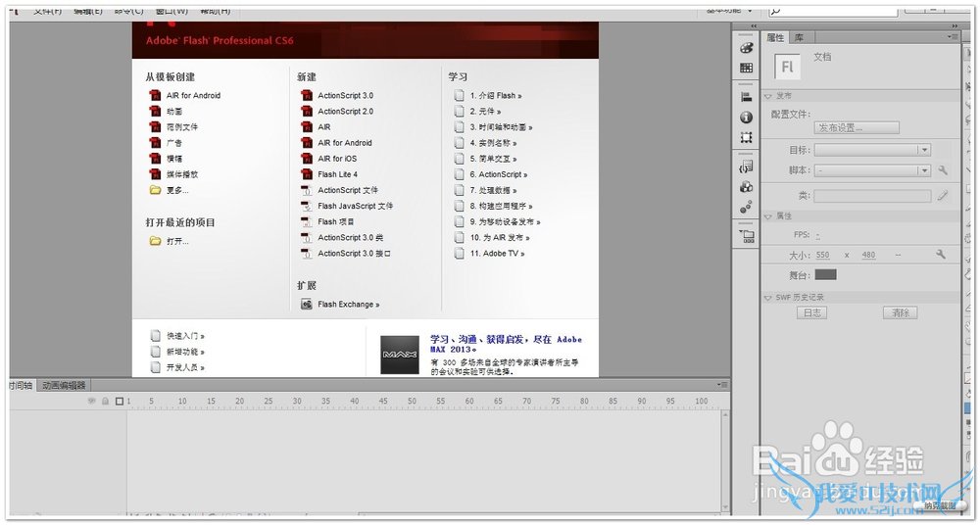Click the icon beside AIR for iOS
This screenshot has width=980, height=525.
(x=306, y=158)
